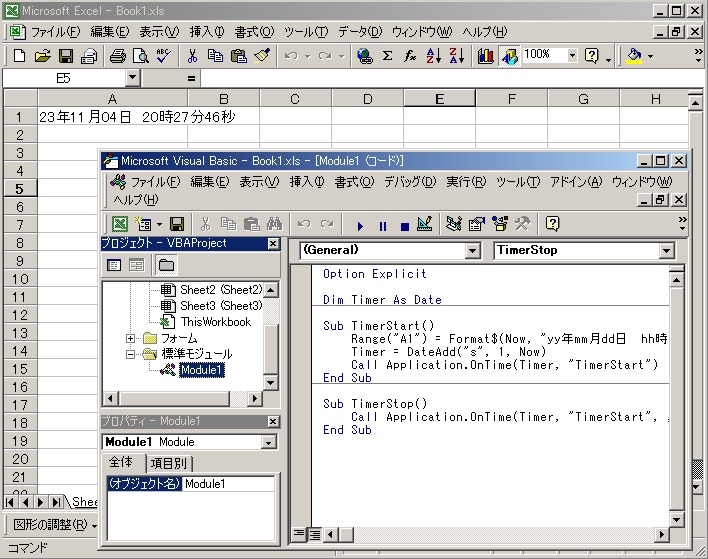Open the TimerStop procedure dropdown
Image resolution: width=708 pixels, height=559 pixels.
(x=666, y=251)
